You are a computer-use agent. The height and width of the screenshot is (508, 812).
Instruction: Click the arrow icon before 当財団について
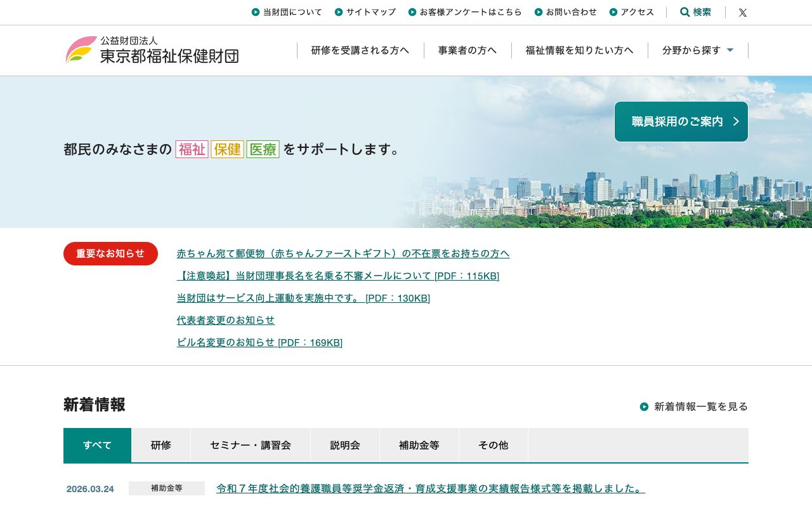tap(256, 12)
